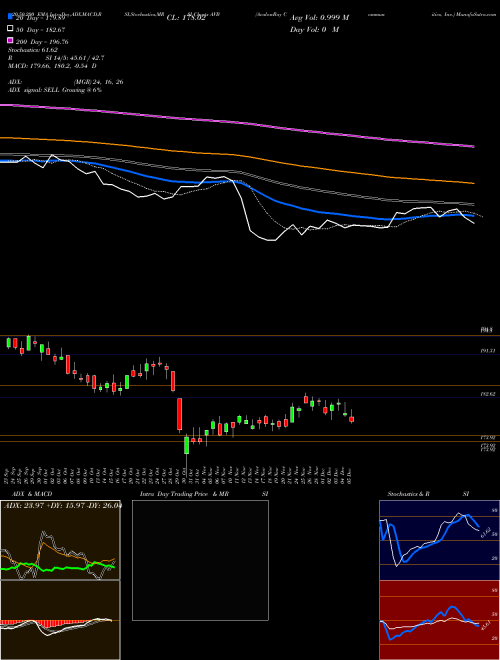Click the tallest red gap-down candlestick

coord(180,414)
